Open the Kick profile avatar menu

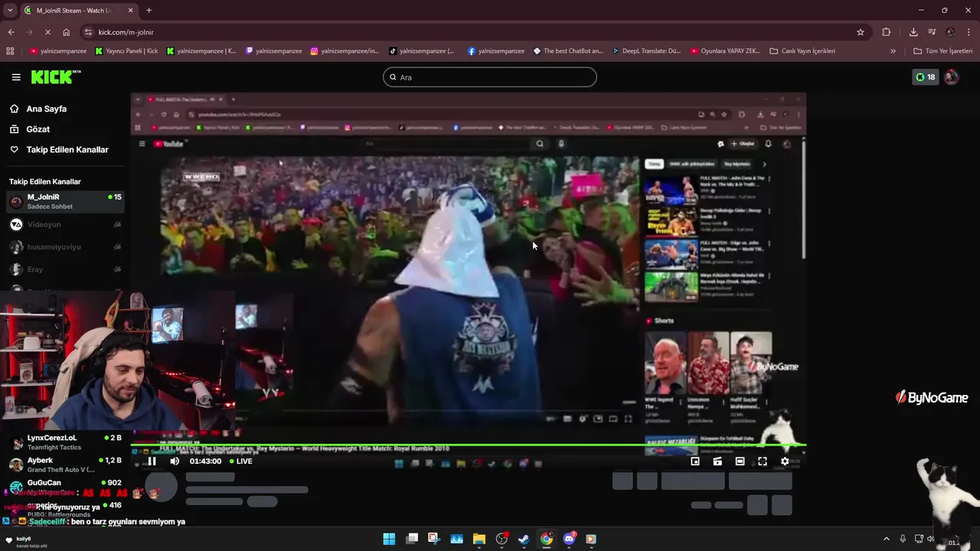[951, 77]
